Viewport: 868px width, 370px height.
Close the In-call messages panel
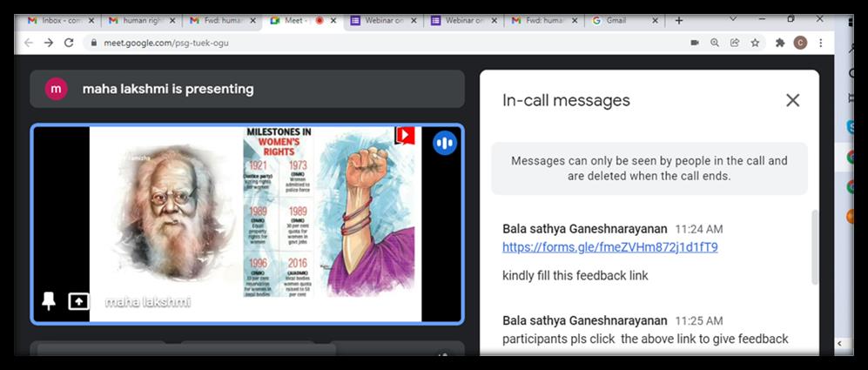pyautogui.click(x=793, y=100)
